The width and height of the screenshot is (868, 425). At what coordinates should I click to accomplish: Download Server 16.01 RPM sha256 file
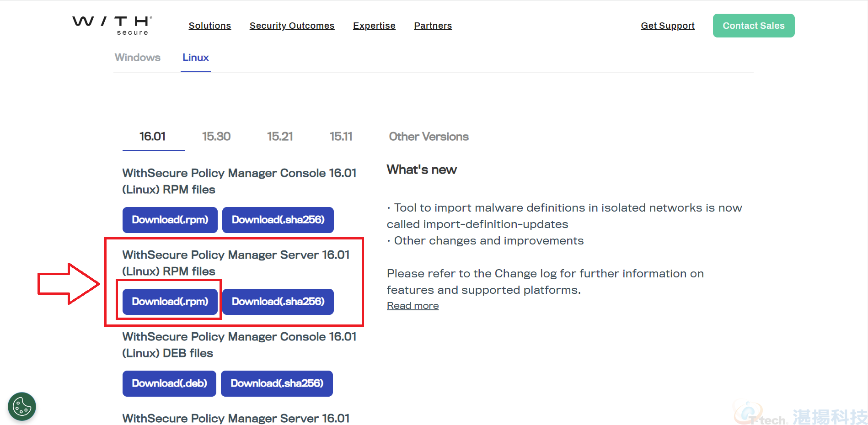(278, 302)
